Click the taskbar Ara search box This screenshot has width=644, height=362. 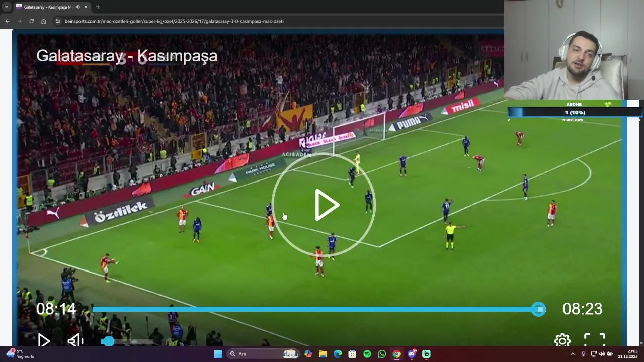point(263,354)
